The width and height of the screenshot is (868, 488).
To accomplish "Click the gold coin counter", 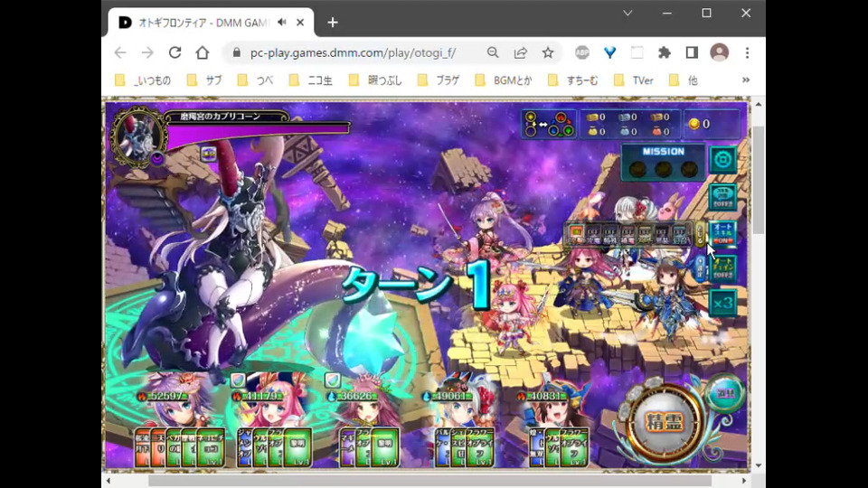I will point(712,124).
